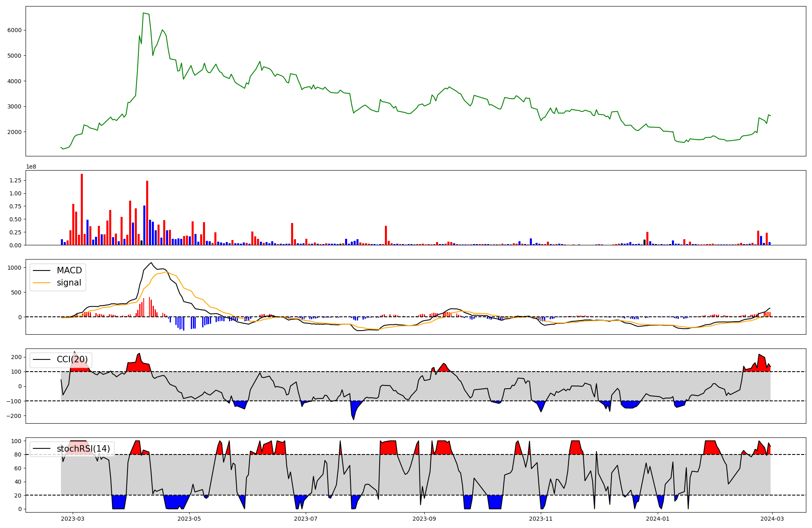Click the 2024-01 date tick label
The image size is (812, 528).
(x=657, y=519)
